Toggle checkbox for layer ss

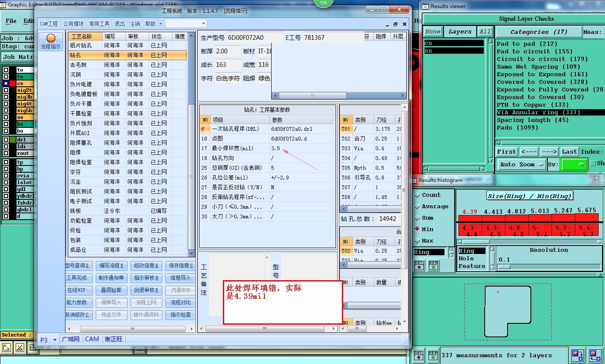(x=6, y=117)
